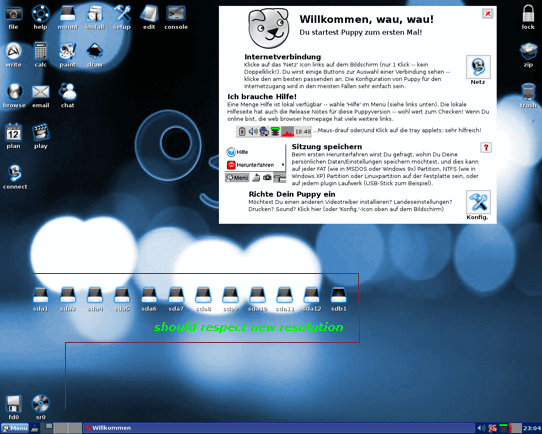
Task: Open the volume speaker tray icon
Action: pyautogui.click(x=481, y=428)
